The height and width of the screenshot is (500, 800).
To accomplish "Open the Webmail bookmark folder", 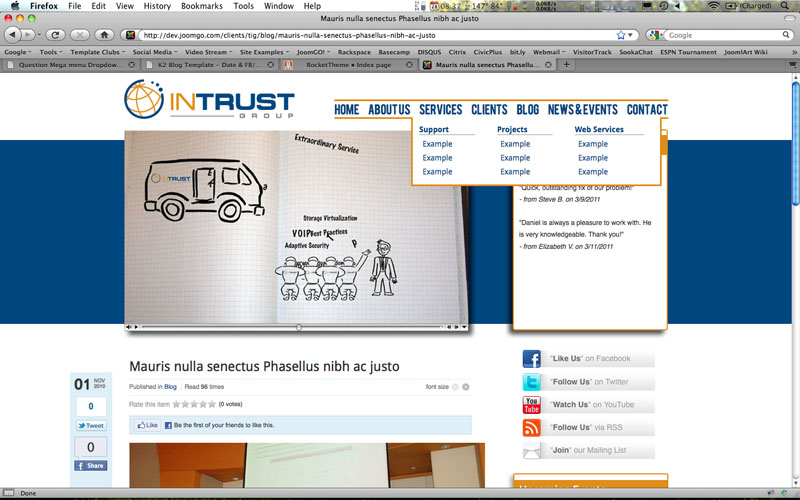I will (x=549, y=52).
